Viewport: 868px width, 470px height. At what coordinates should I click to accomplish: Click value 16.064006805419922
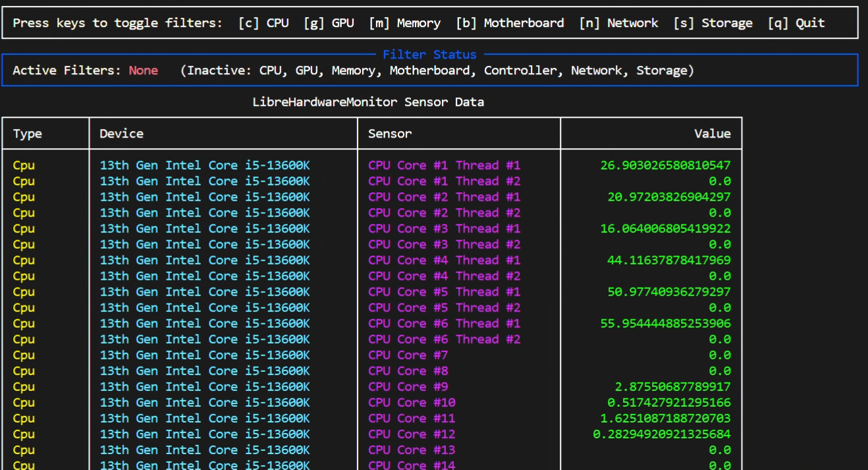pos(666,228)
